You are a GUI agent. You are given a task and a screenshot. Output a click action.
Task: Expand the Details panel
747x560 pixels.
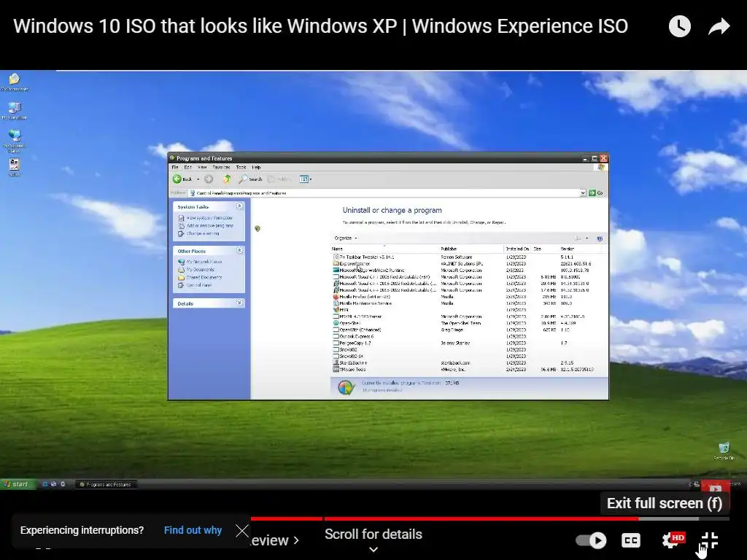pos(239,303)
